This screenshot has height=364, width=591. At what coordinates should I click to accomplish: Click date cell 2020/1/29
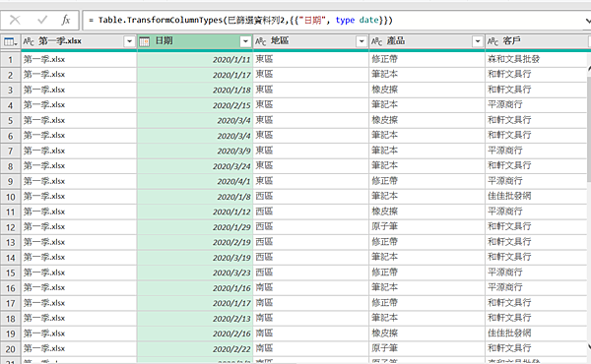(195, 227)
